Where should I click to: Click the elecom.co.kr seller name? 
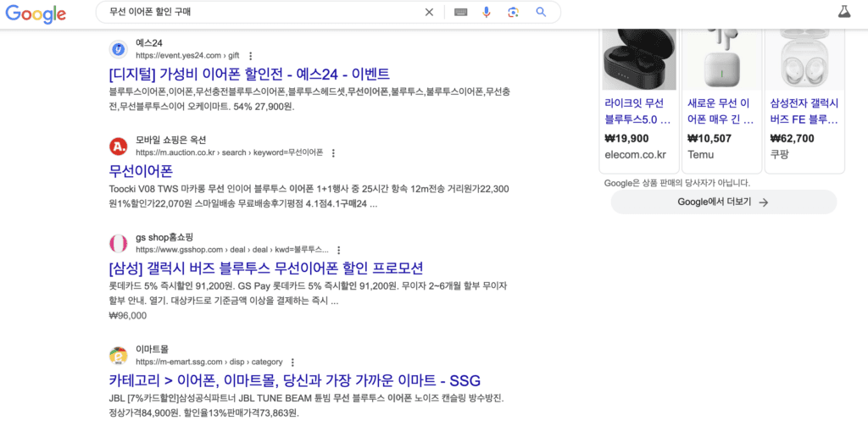(636, 154)
